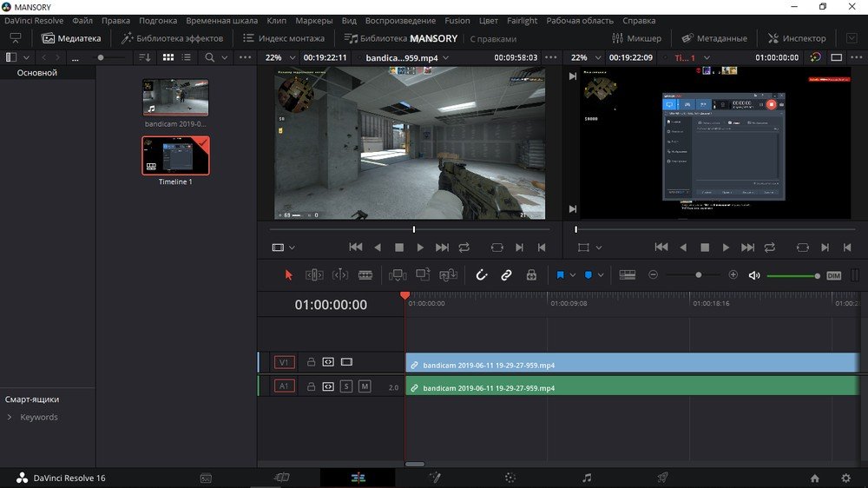Select the blade edit mode tool
The width and height of the screenshot is (868, 488).
(365, 275)
